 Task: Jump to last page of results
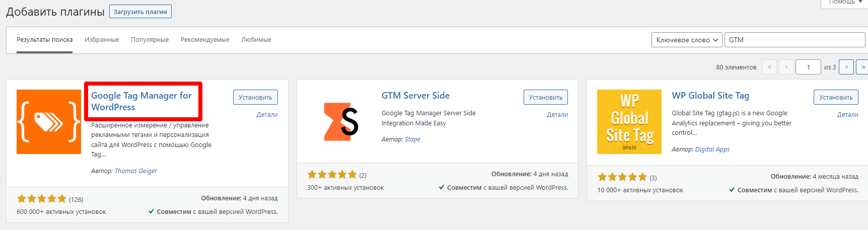pyautogui.click(x=862, y=67)
